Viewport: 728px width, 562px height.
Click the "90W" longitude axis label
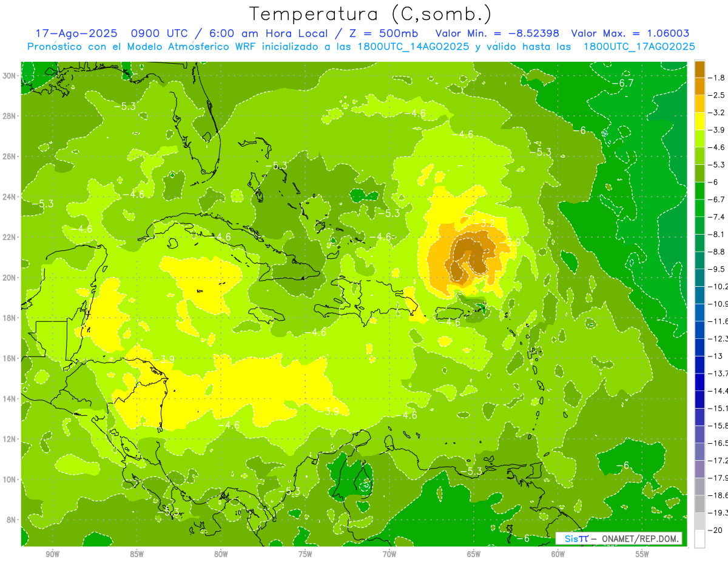click(x=53, y=554)
